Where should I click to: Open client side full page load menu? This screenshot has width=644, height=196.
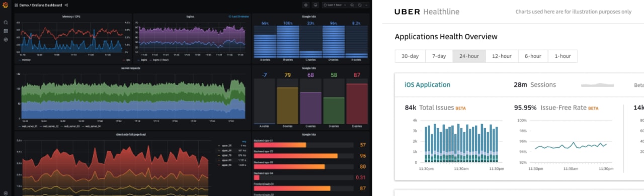click(x=131, y=135)
